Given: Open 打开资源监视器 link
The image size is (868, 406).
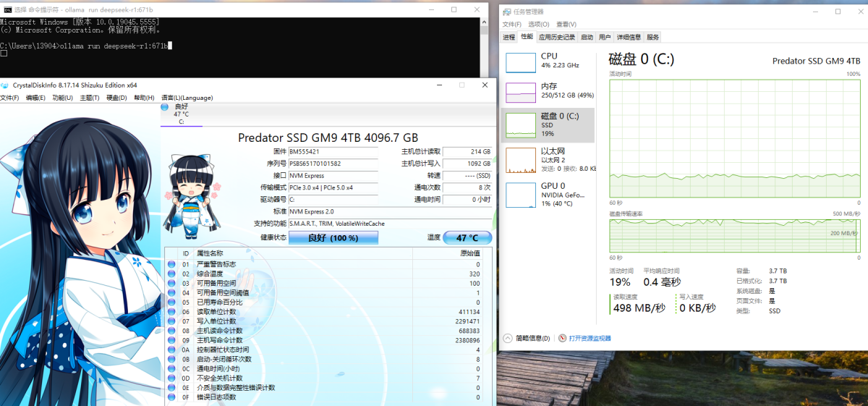Looking at the screenshot, I should click(x=590, y=338).
